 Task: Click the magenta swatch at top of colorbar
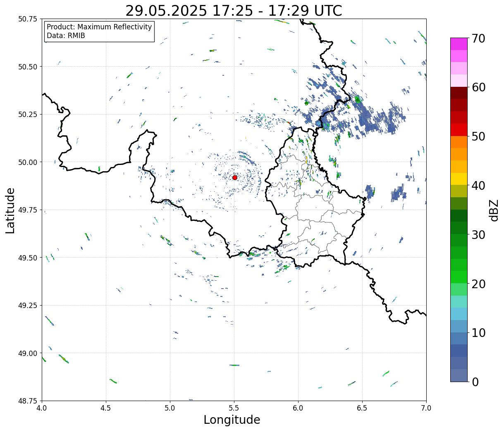click(459, 44)
